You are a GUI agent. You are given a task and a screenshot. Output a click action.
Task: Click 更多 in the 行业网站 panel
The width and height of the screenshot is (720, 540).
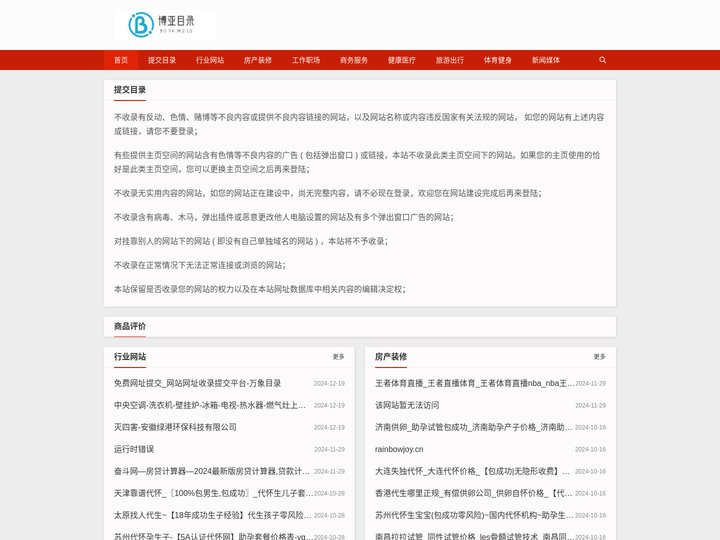click(338, 357)
